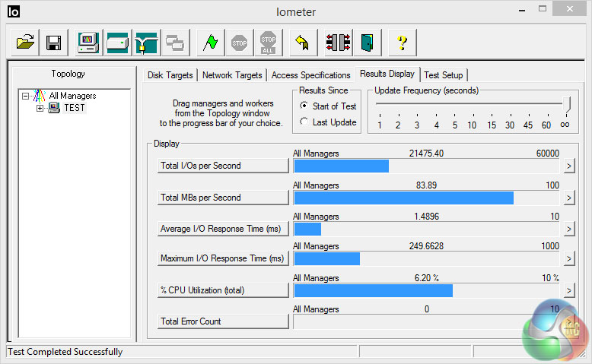Click the Total I/Os per Second button

[x=223, y=166]
